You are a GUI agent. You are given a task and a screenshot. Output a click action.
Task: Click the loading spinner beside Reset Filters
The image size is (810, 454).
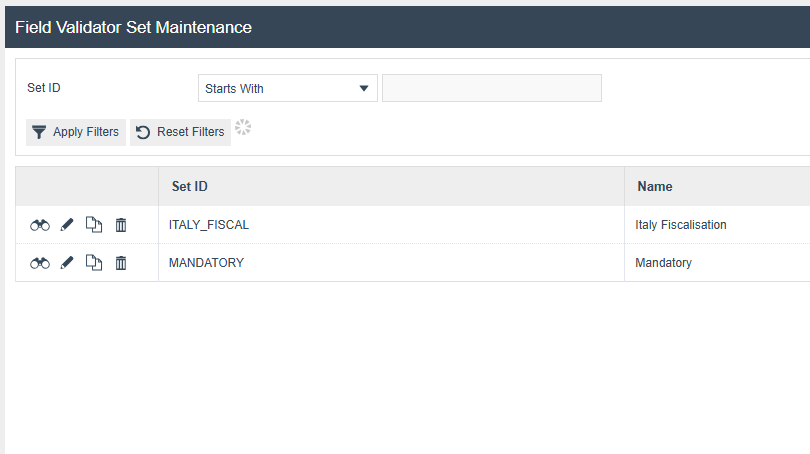pyautogui.click(x=243, y=128)
